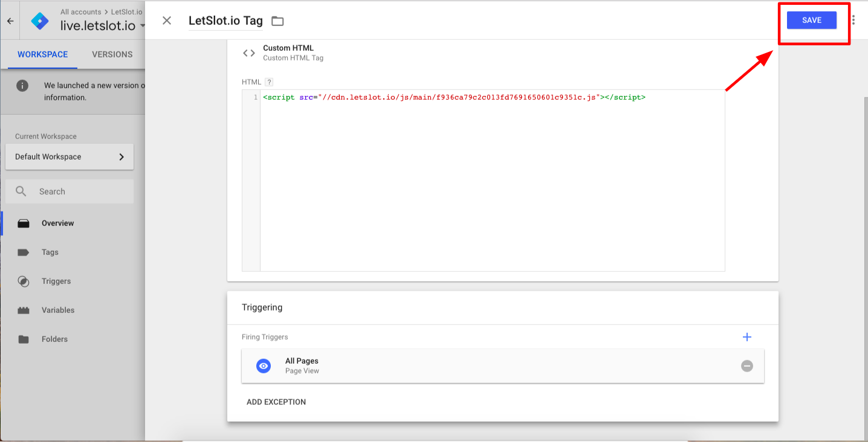Viewport: 868px width, 444px height.
Task: Add a firing trigger with plus icon
Action: pos(747,337)
